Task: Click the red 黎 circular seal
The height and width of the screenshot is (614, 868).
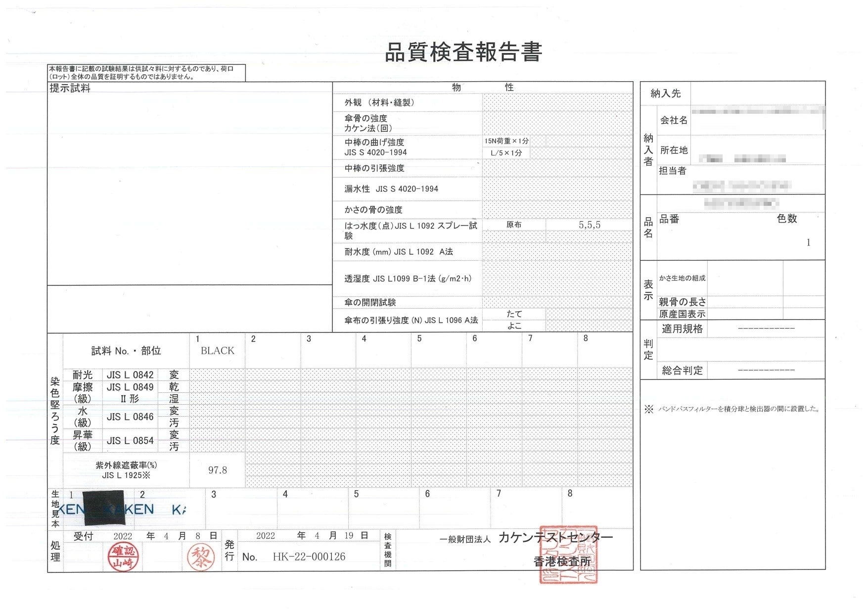Action: (201, 557)
